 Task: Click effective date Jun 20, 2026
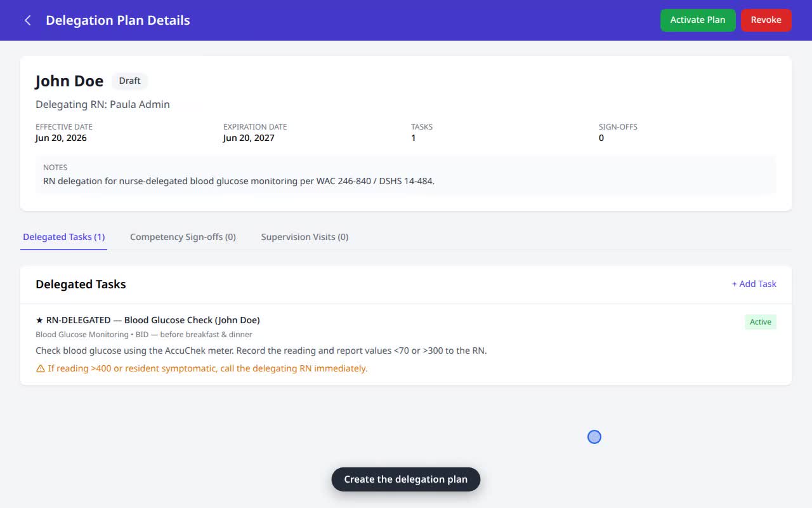[61, 138]
